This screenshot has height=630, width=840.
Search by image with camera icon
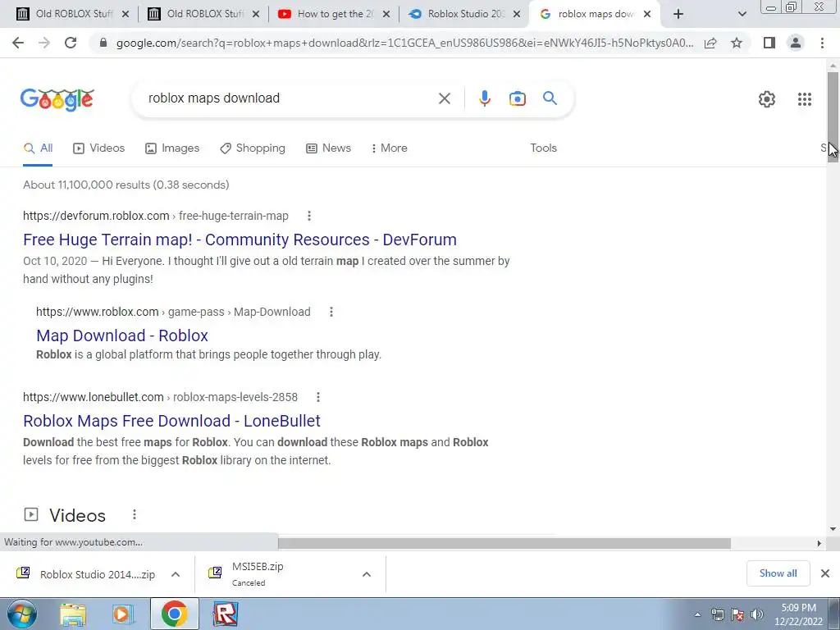[x=517, y=98]
